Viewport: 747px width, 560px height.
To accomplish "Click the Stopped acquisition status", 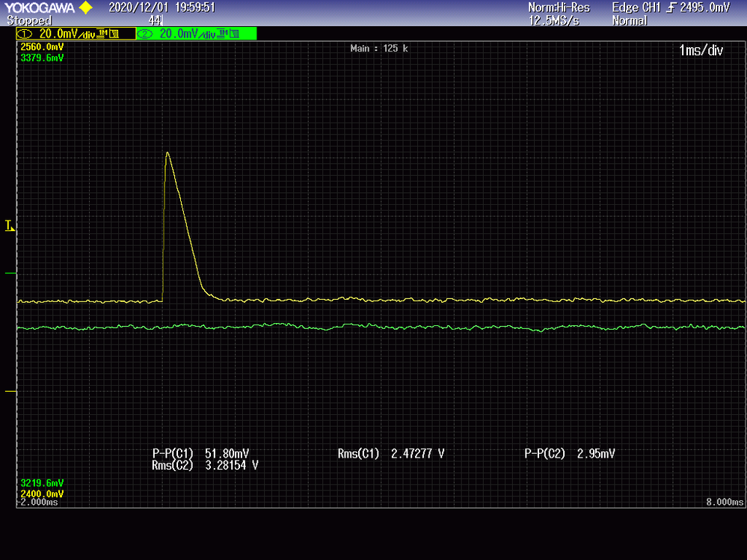I will (29, 20).
